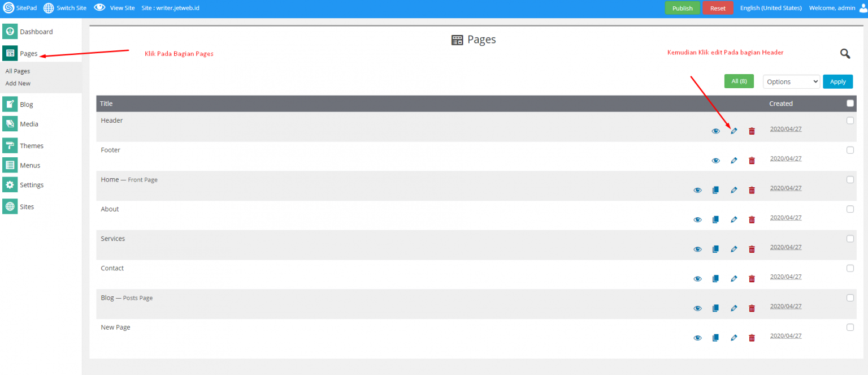
Task: Tick the Home row checkbox
Action: tap(850, 179)
